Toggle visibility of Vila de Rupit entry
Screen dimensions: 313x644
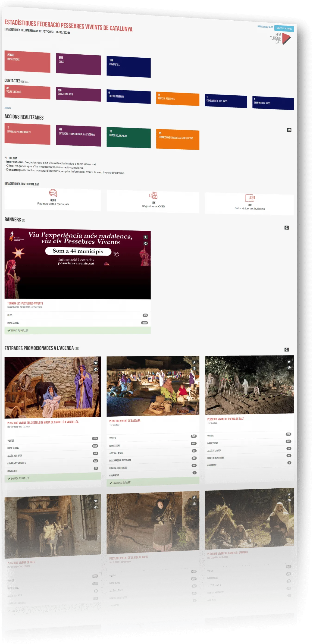[x=194, y=504]
